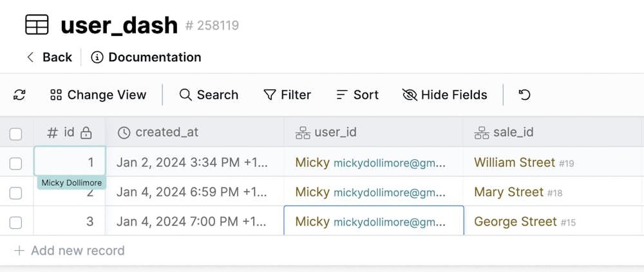
Task: Open the Filter options
Action: (x=287, y=95)
